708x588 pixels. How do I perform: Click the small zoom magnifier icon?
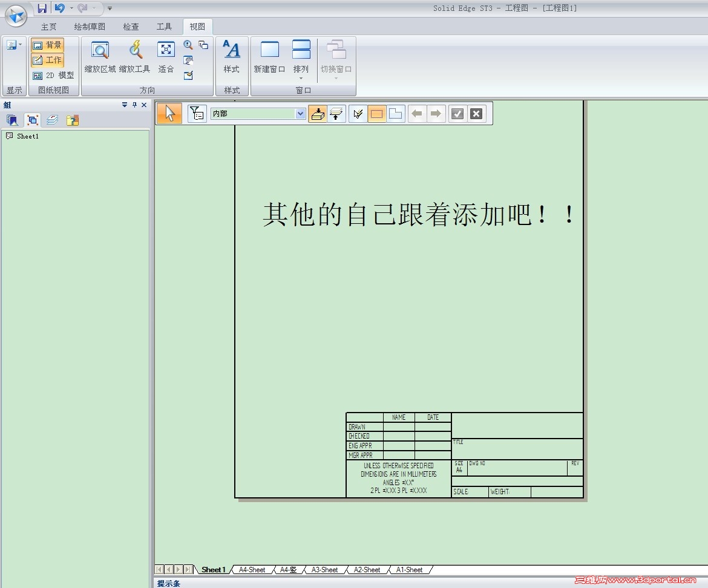(188, 45)
